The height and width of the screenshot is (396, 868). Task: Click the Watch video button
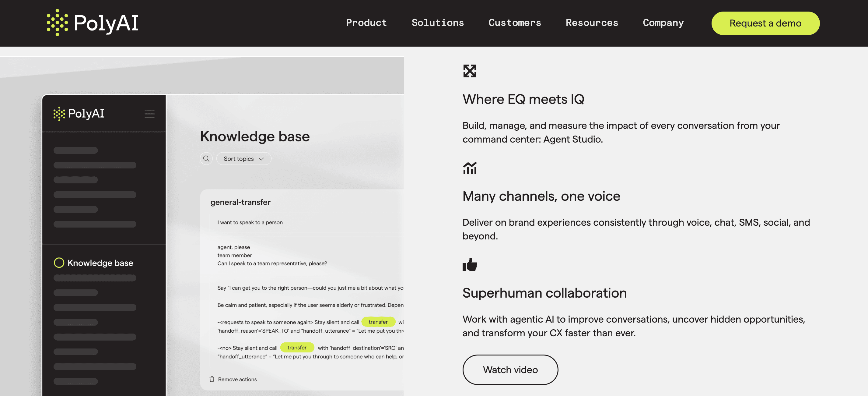[510, 370]
